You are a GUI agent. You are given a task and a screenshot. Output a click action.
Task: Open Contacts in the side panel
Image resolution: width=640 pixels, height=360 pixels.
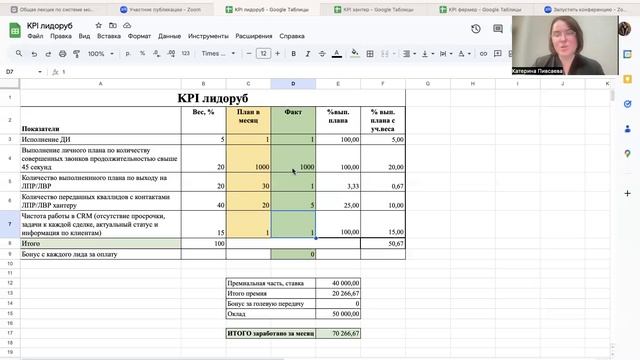(x=628, y=129)
